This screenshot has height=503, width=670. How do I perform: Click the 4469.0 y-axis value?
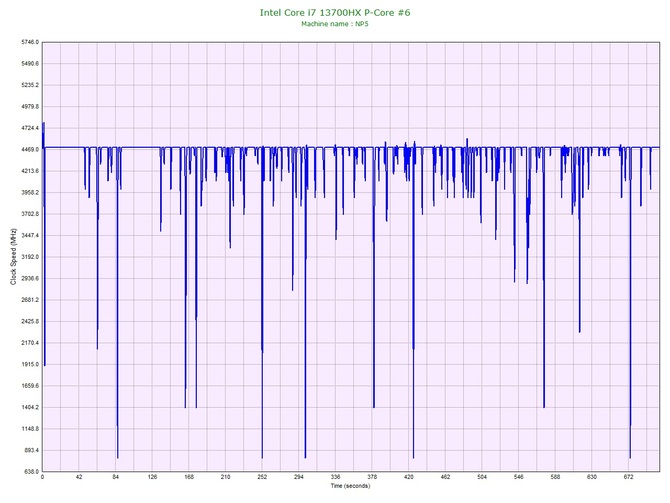click(30, 150)
